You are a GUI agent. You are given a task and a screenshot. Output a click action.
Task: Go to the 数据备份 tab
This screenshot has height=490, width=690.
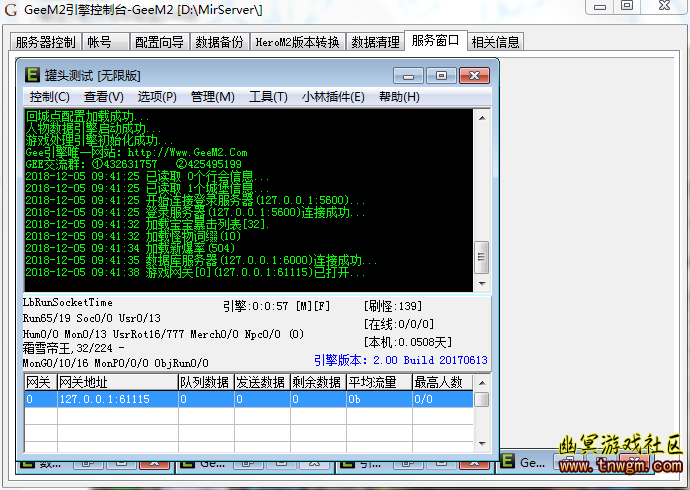[x=220, y=42]
